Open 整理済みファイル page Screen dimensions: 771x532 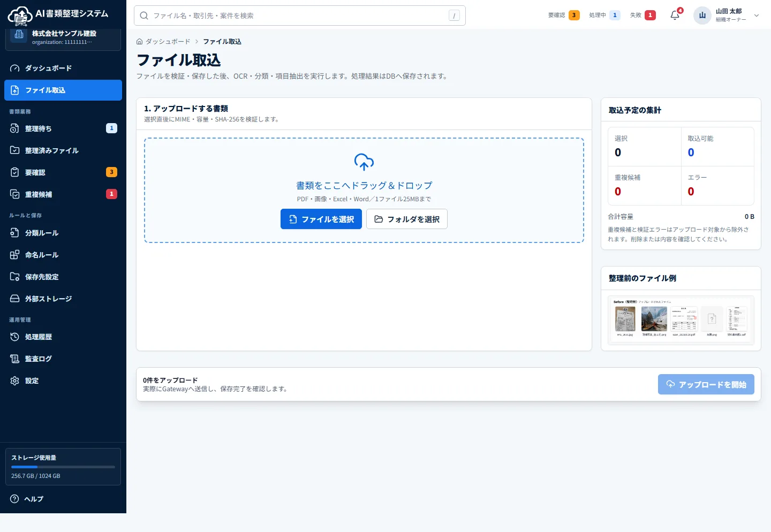[x=63, y=150]
